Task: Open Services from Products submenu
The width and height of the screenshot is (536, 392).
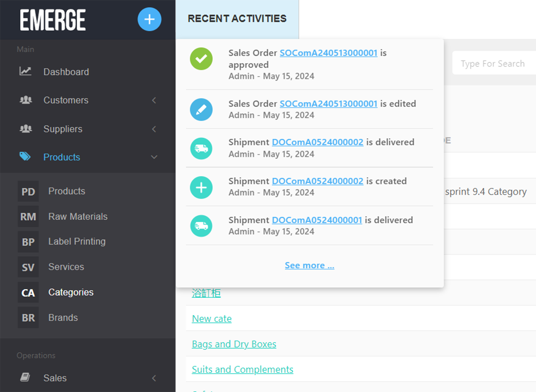Action: (66, 267)
